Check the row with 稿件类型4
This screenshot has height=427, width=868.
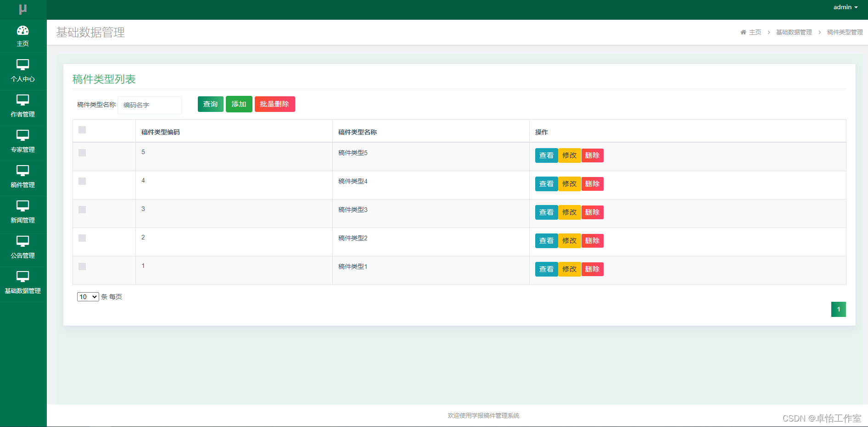click(82, 181)
